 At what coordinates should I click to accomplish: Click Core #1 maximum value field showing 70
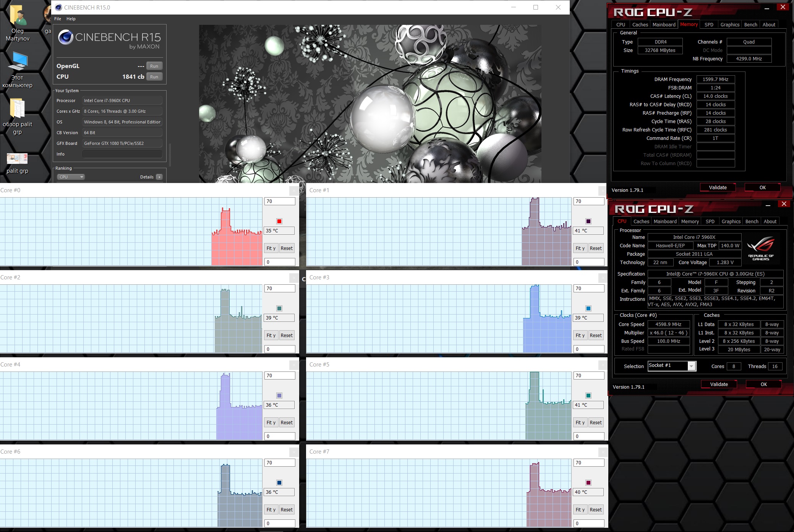pos(588,201)
